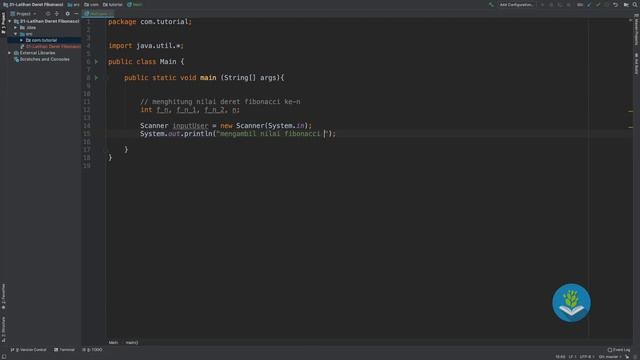Open the TODO tool window
Viewport: 640px width, 360px height.
[92, 350]
